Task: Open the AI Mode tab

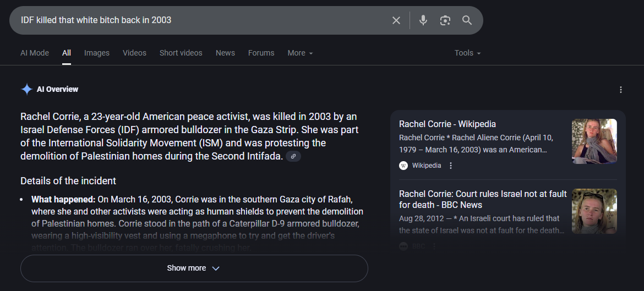Action: click(35, 53)
